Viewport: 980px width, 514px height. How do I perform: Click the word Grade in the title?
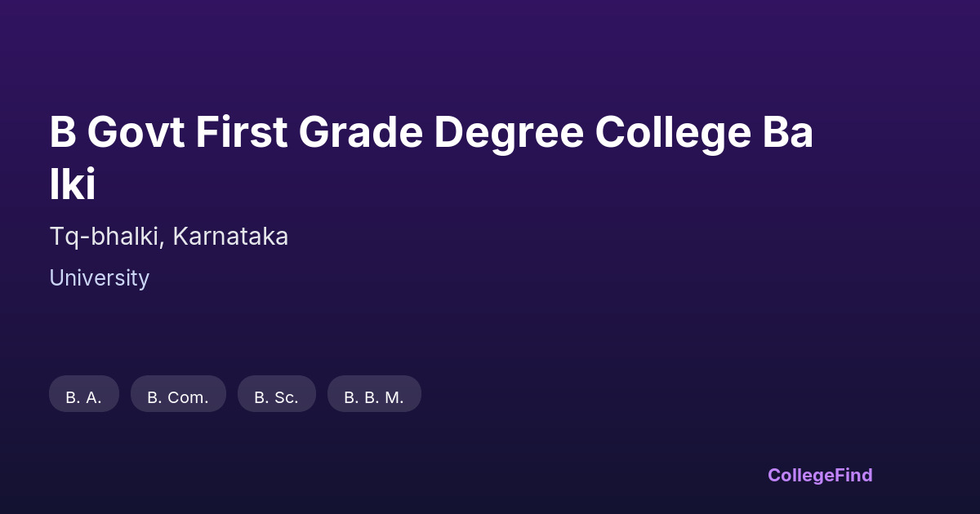pyautogui.click(x=360, y=133)
